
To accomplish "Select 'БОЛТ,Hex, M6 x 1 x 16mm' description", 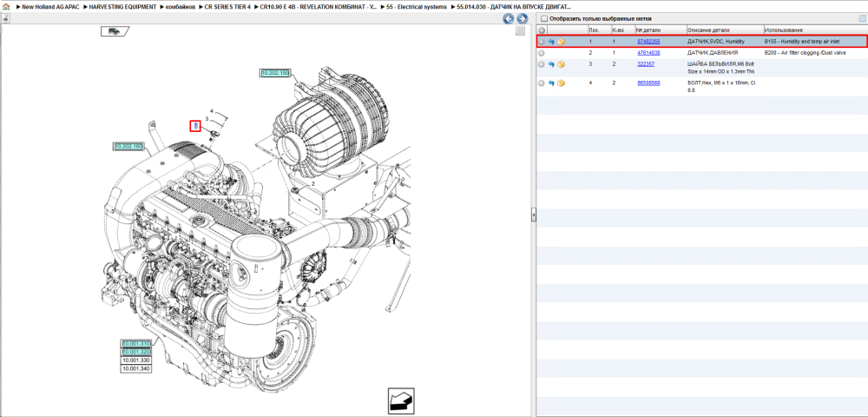I will click(x=721, y=83).
